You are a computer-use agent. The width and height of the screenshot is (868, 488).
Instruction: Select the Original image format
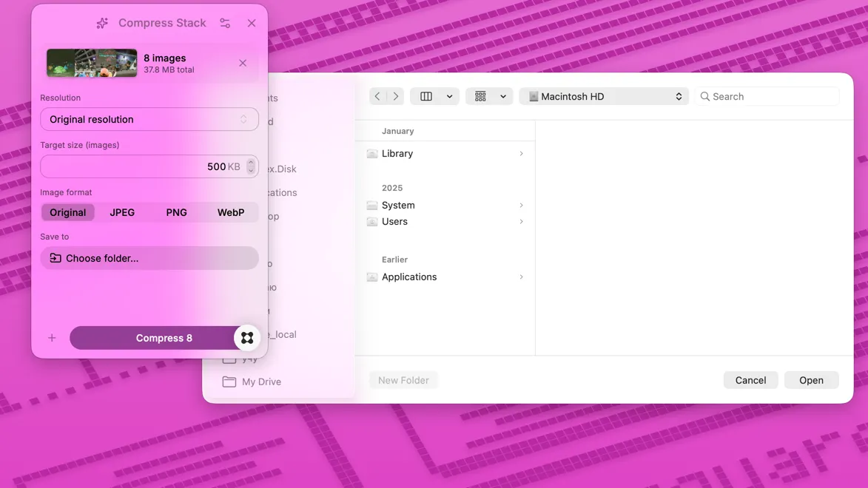tap(67, 212)
